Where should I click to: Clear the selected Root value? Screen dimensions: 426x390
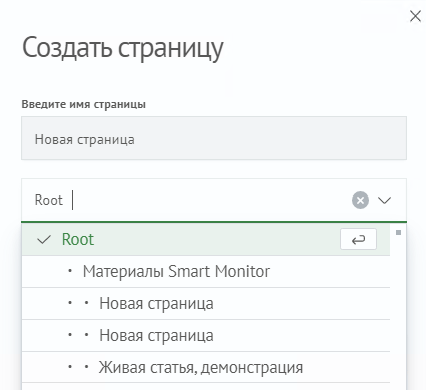(x=360, y=200)
